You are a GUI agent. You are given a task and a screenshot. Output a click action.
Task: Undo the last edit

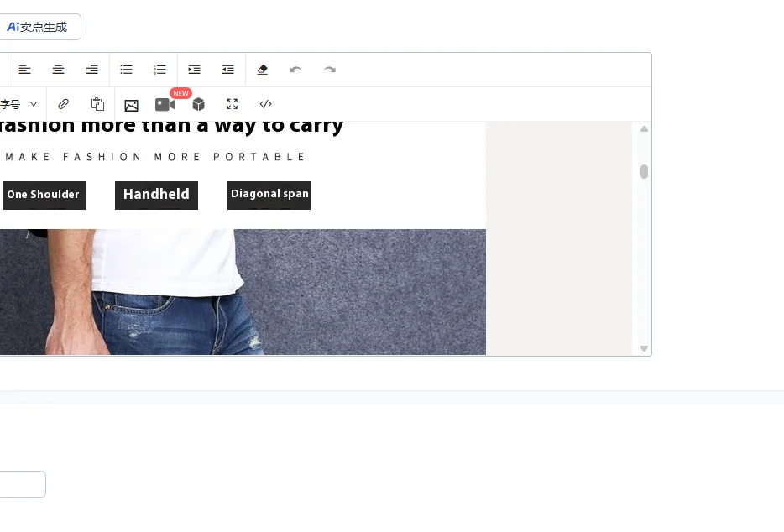(295, 70)
